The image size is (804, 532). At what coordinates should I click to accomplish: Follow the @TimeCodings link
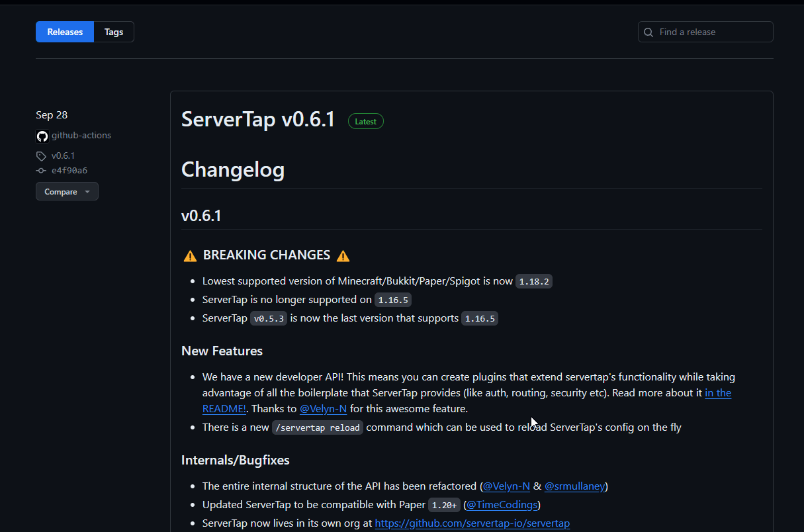(501, 504)
